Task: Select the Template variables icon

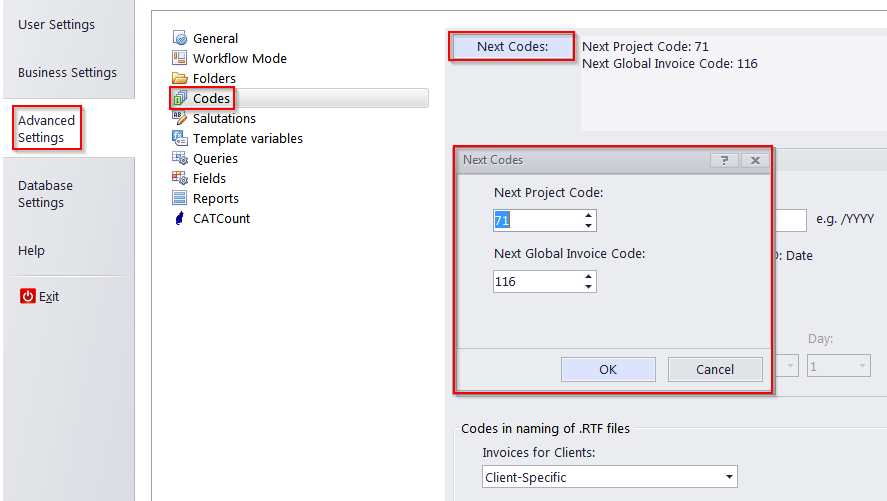Action: (180, 138)
